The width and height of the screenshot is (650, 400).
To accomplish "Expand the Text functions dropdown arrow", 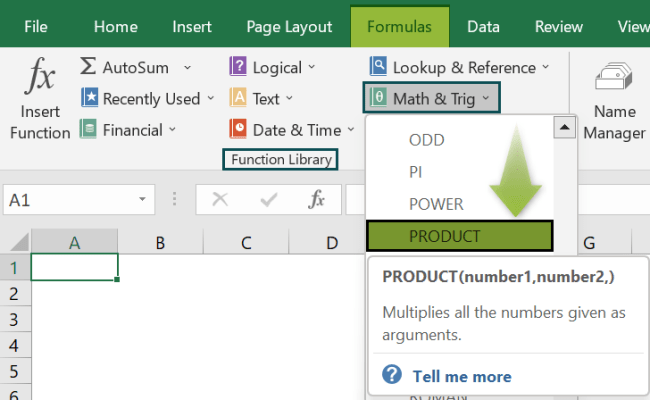I will pos(289,98).
